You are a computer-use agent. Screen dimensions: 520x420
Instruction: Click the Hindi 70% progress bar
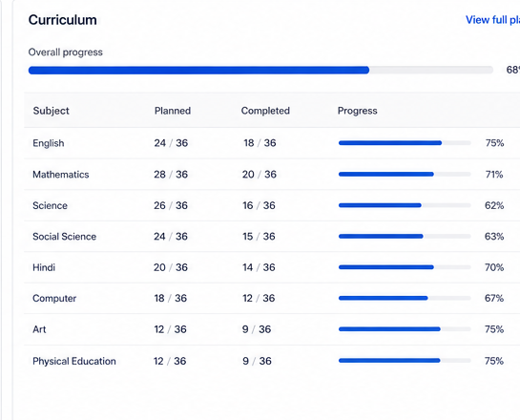coord(405,267)
